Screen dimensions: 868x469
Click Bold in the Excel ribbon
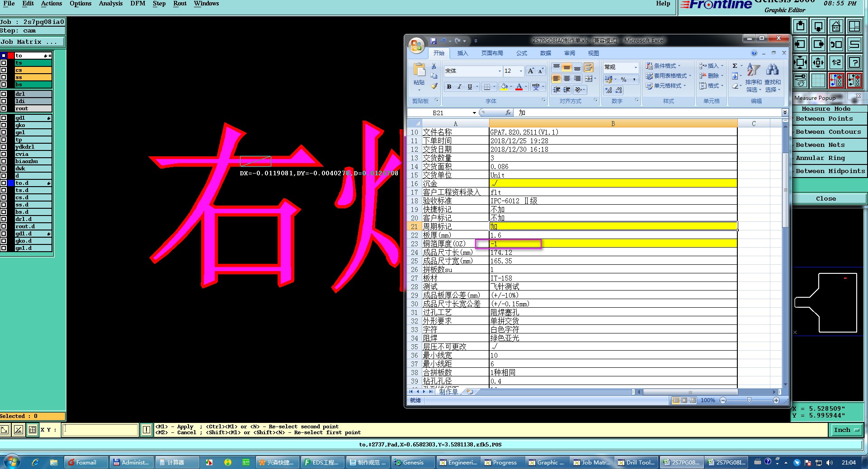pyautogui.click(x=449, y=87)
